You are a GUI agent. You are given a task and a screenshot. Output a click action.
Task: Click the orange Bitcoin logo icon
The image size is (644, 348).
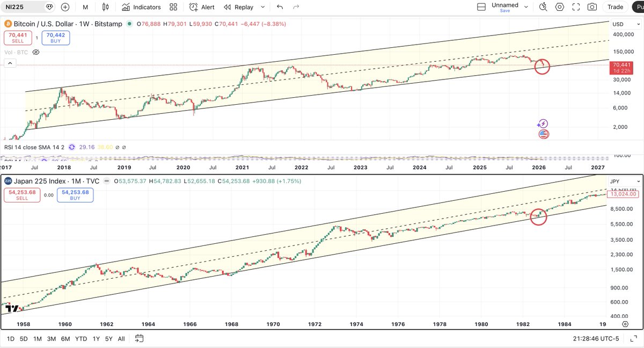point(8,24)
